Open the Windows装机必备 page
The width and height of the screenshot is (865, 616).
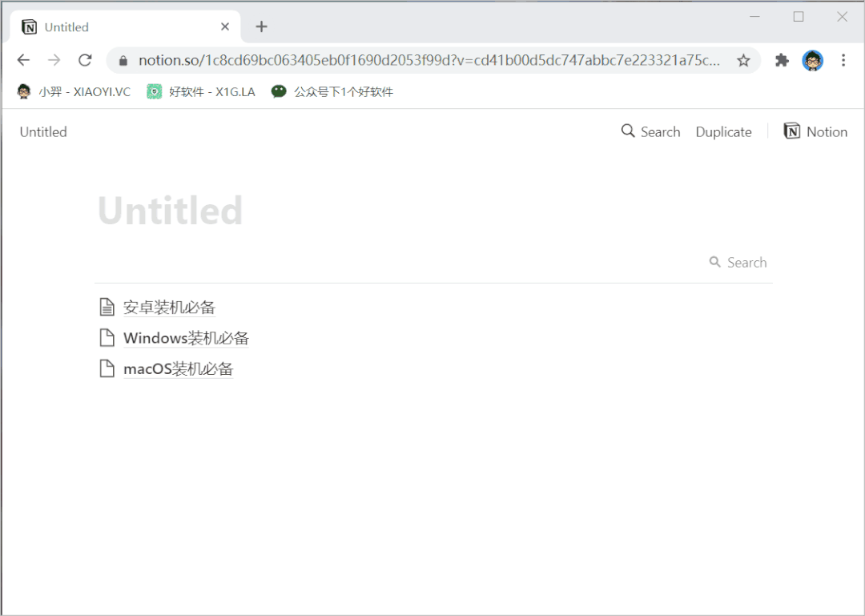point(187,338)
